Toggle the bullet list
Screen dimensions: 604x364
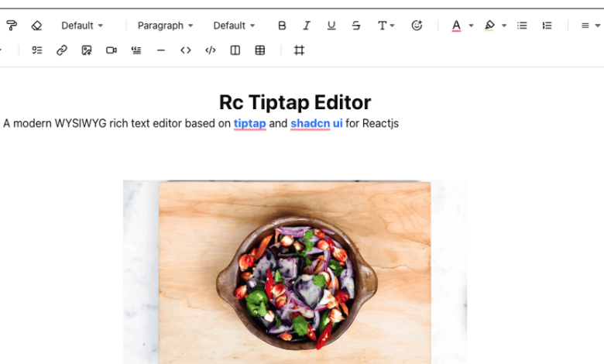[x=522, y=26]
